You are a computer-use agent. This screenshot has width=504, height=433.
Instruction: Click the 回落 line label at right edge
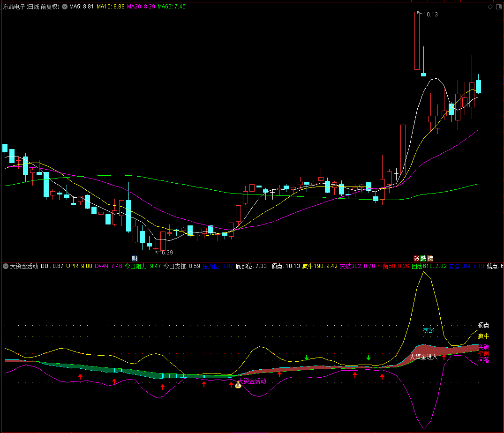pos(483,360)
